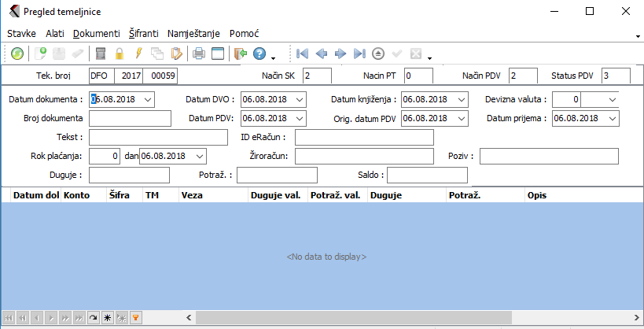Jump to first record arrow
This screenshot has height=329, width=644.
[302, 54]
